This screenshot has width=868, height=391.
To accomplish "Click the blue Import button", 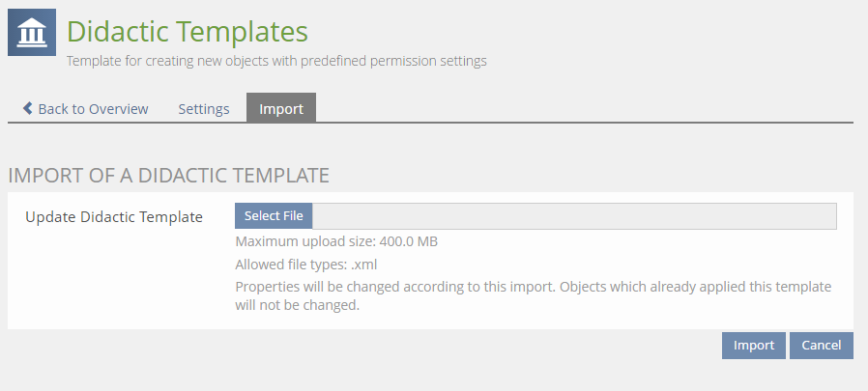I will point(754,346).
